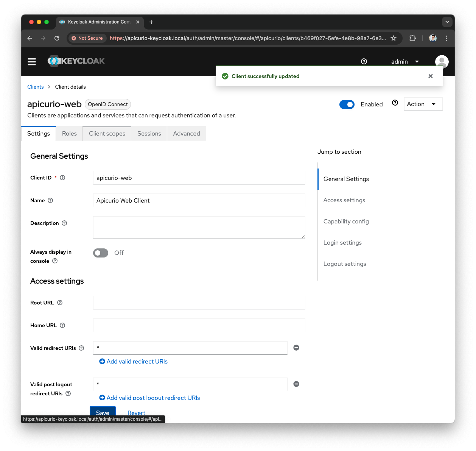Dismiss the Client successfully updated alert
Image resolution: width=476 pixels, height=451 pixels.
[x=430, y=76]
